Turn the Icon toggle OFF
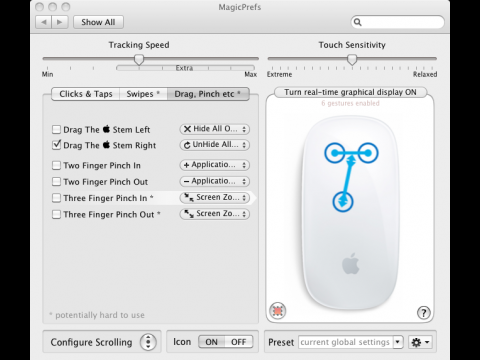This screenshot has width=480, height=360. coord(238,342)
